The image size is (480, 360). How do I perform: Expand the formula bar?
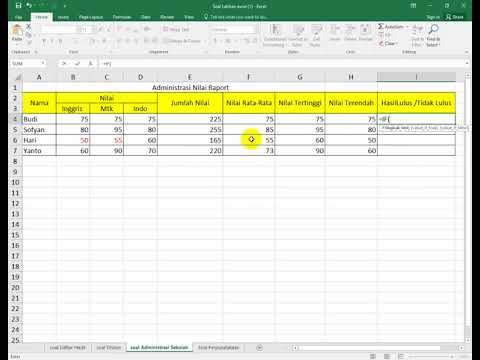[x=467, y=63]
